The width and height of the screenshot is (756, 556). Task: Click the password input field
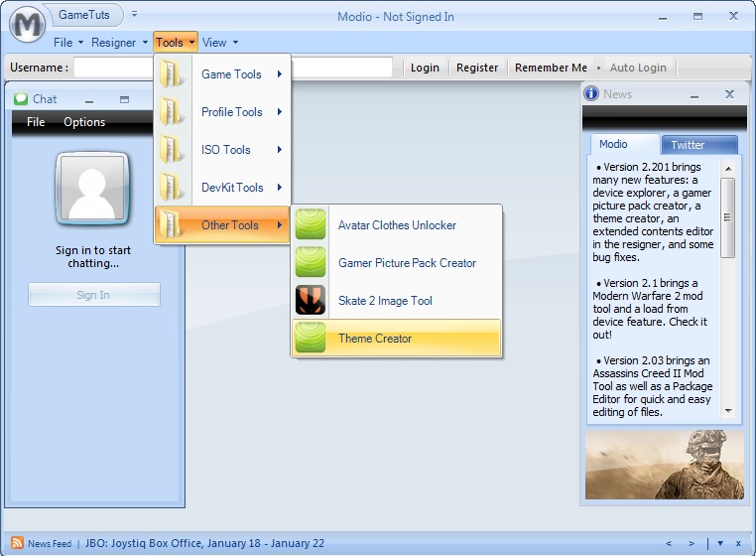tap(341, 68)
